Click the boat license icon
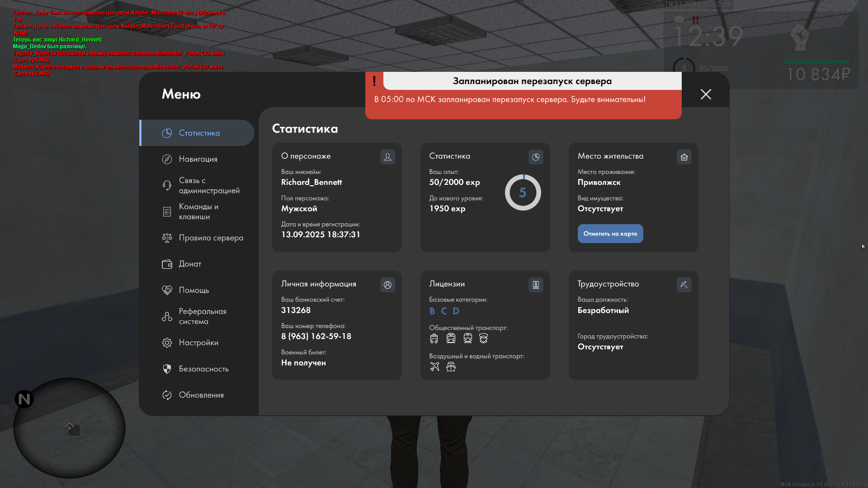868x488 pixels. click(451, 366)
